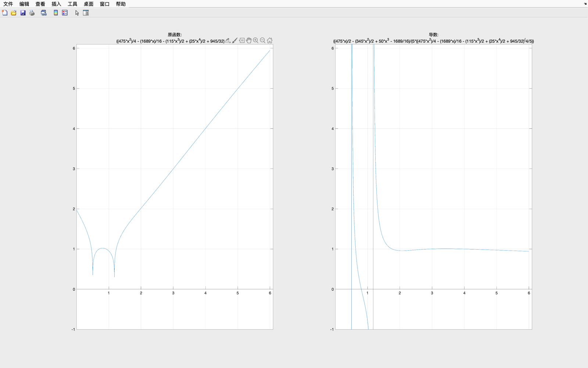Open the 文件 menu

pyautogui.click(x=8, y=4)
